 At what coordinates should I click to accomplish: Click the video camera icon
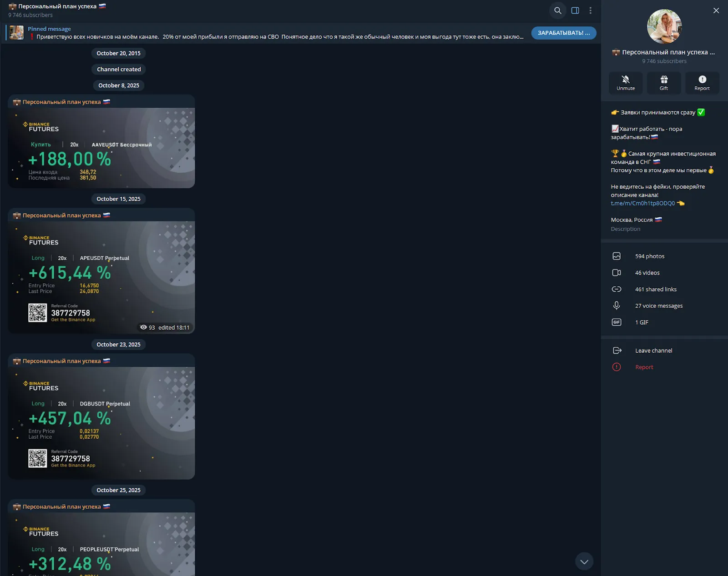[x=617, y=273]
